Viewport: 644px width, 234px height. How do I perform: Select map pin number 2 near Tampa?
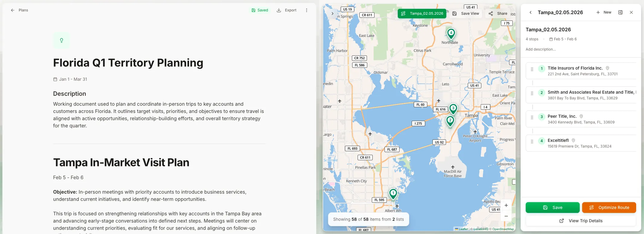[450, 121]
